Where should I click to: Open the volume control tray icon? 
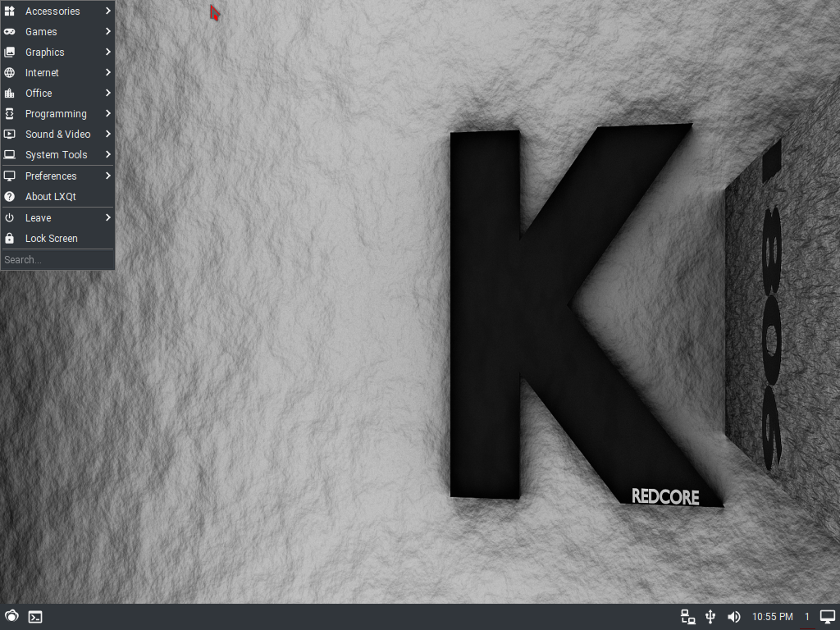click(734, 617)
